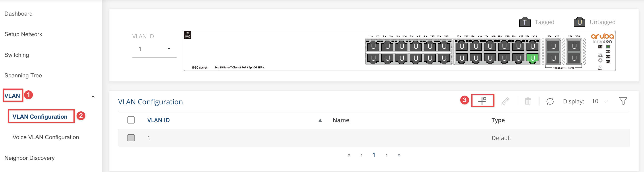
Task: Go to last page of table
Action: click(399, 155)
